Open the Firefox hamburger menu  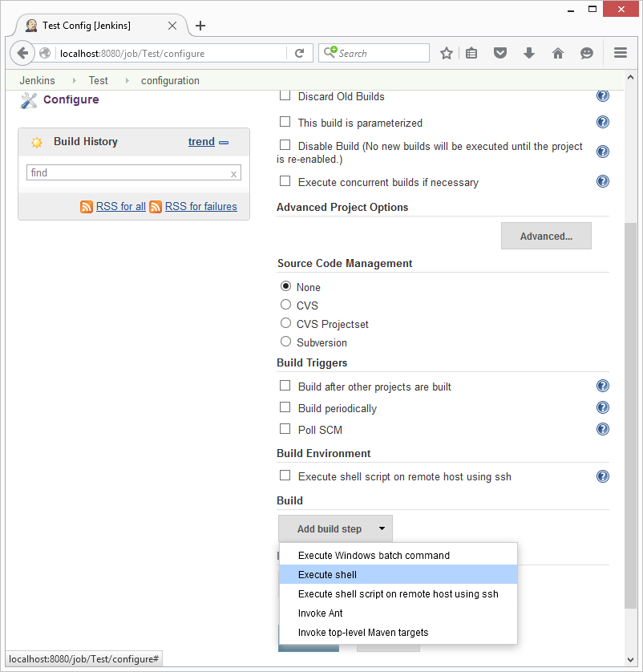click(621, 53)
